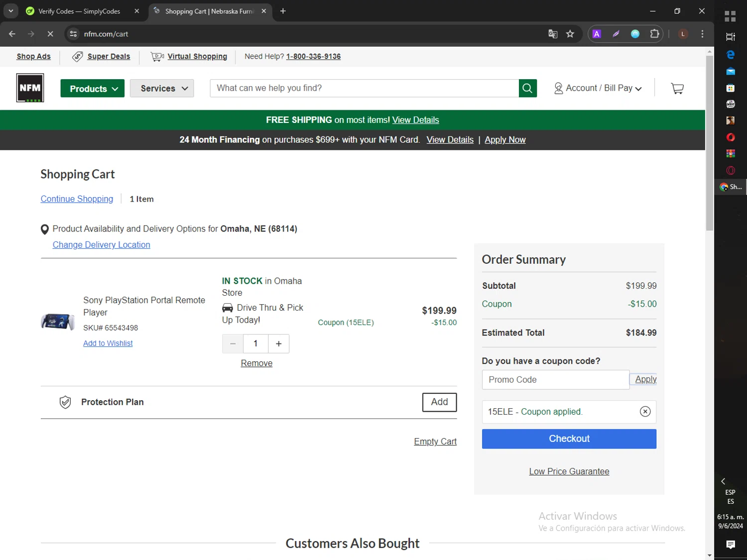Click the delivery location pin icon

[44, 229]
